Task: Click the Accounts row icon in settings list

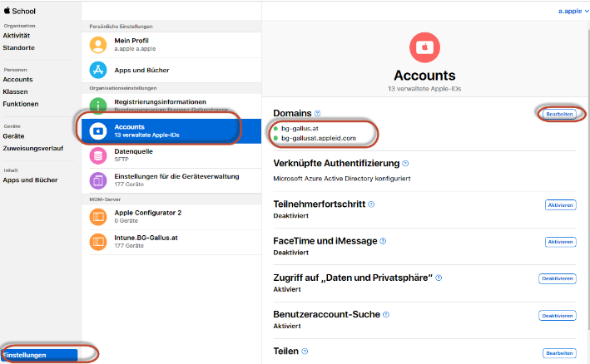Action: tap(98, 131)
